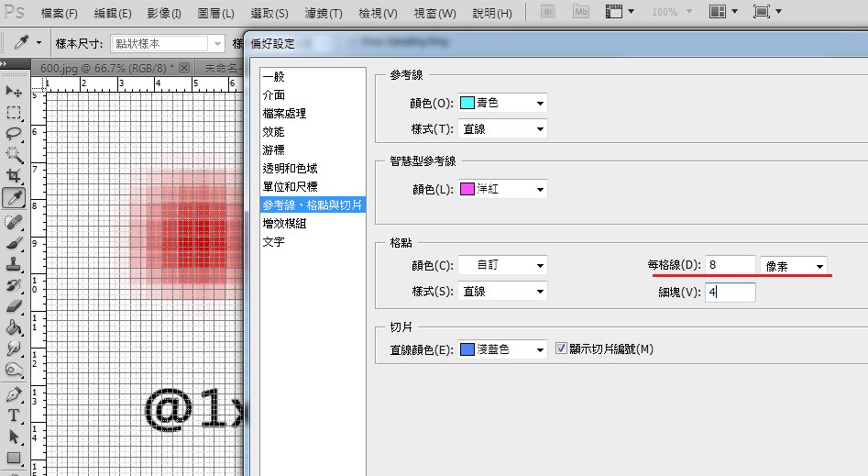Open the Screen Mode icon
The height and width of the screenshot is (476, 868).
pos(766,12)
